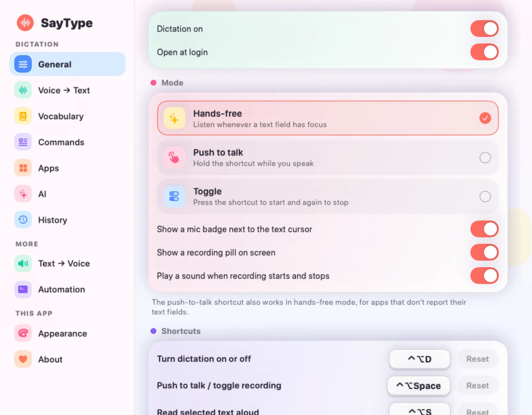Image resolution: width=532 pixels, height=415 pixels.
Task: Click the Automation terminal icon
Action: click(23, 289)
